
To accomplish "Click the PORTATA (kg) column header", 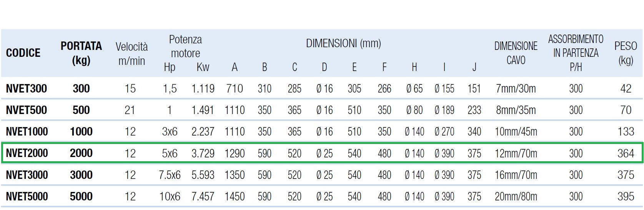I will [81, 53].
